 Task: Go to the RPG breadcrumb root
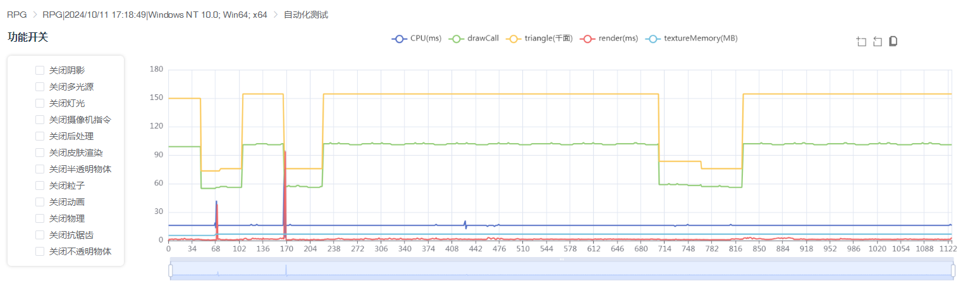click(x=17, y=15)
